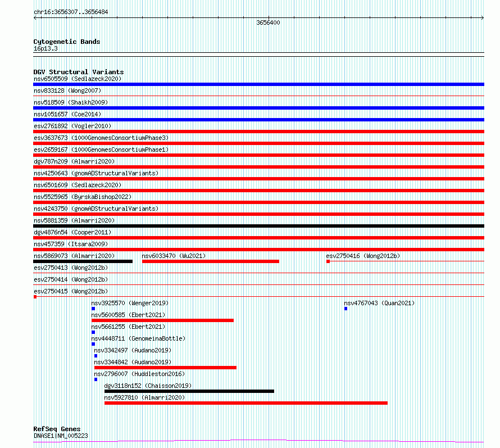Click the blue marker under nsv4767043

[x=346, y=309]
